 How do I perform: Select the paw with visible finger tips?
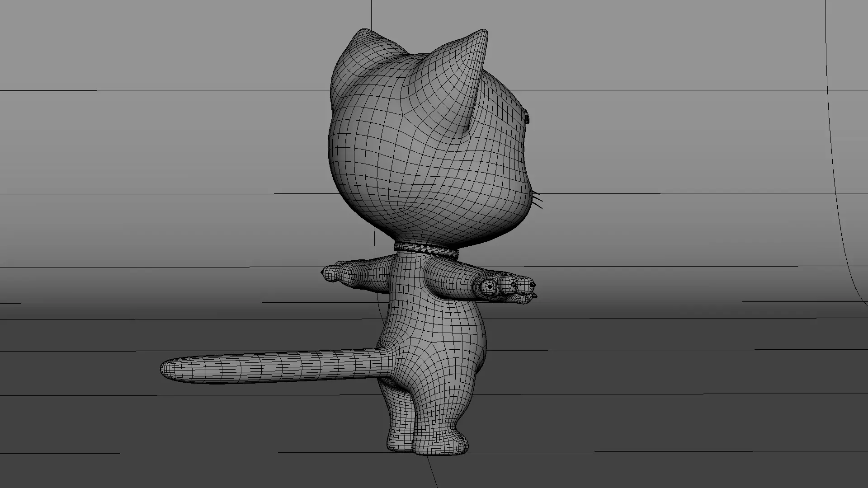[506, 288]
